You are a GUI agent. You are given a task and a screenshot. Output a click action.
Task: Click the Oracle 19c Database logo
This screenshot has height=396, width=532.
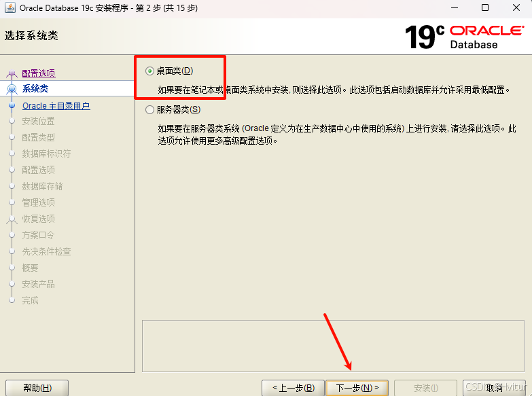[465, 37]
